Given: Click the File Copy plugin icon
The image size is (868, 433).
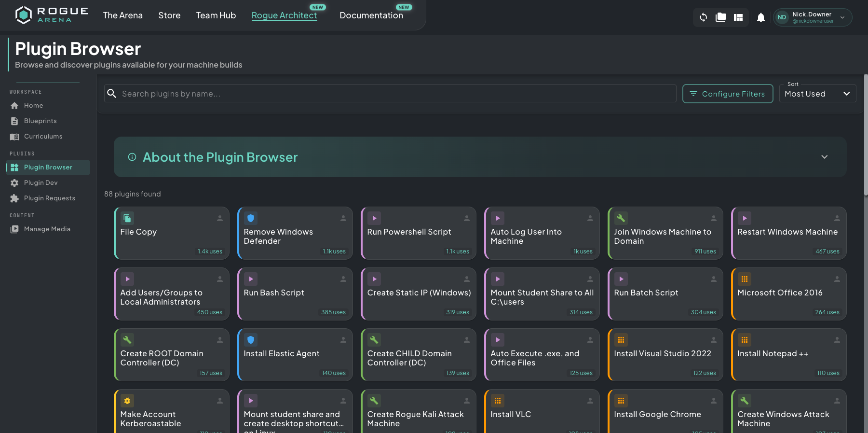Looking at the screenshot, I should click(x=127, y=218).
